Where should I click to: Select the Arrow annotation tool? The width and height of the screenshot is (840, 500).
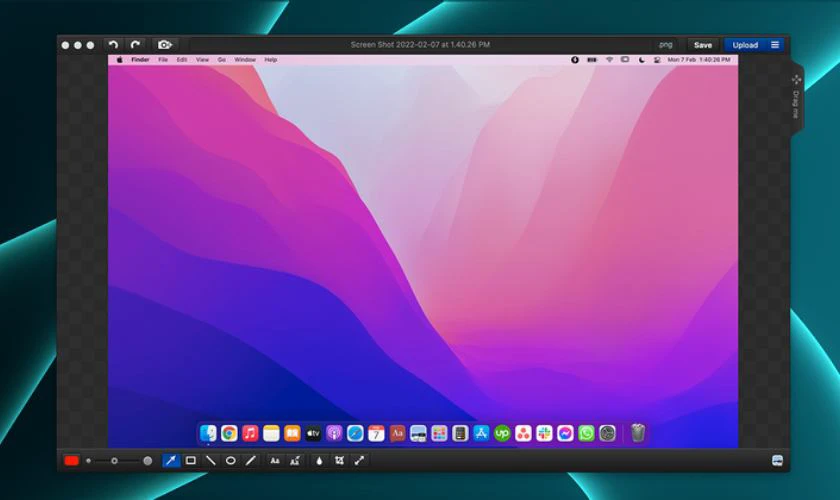pos(171,461)
